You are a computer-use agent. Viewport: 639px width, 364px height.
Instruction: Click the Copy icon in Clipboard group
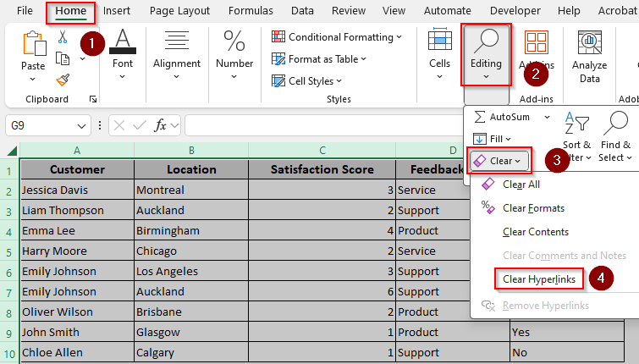pos(63,58)
